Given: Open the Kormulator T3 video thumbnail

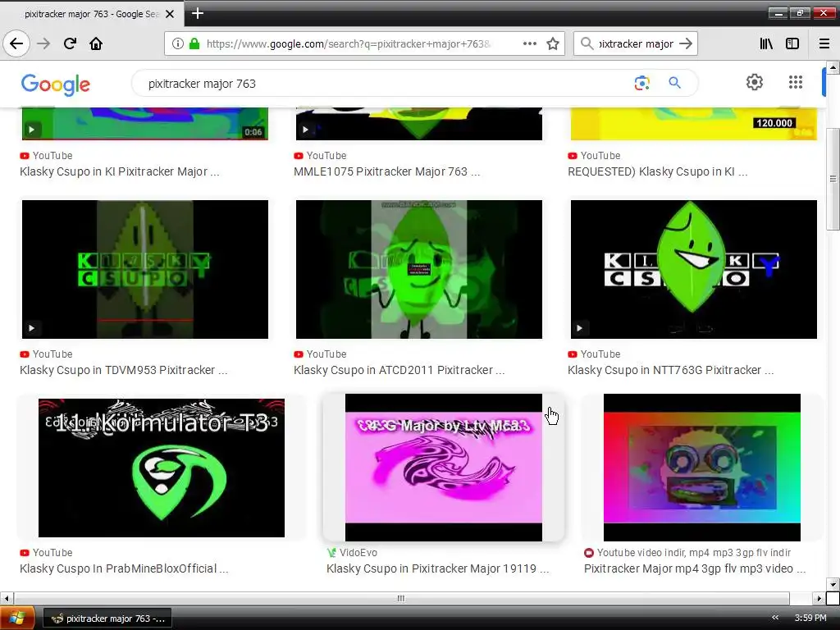Looking at the screenshot, I should (162, 467).
